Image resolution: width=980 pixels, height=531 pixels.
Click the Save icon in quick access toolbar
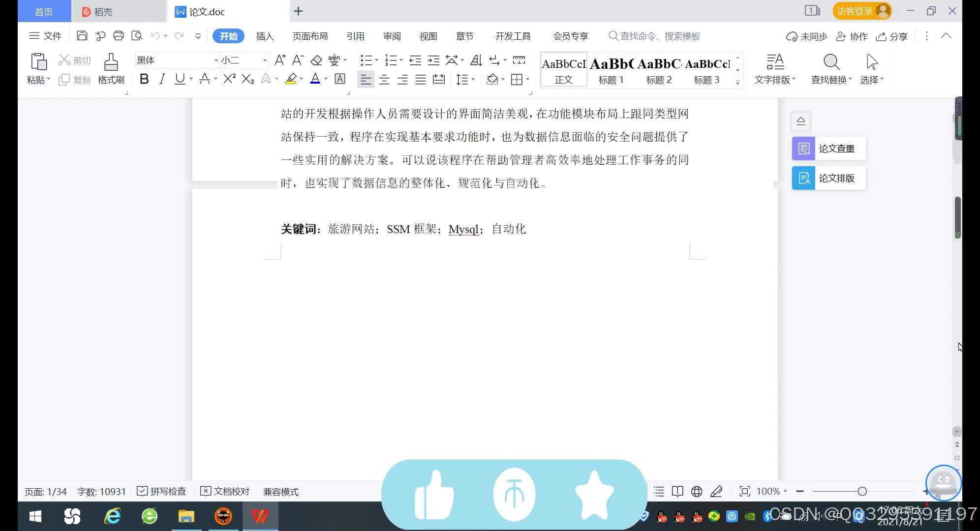[x=82, y=36]
